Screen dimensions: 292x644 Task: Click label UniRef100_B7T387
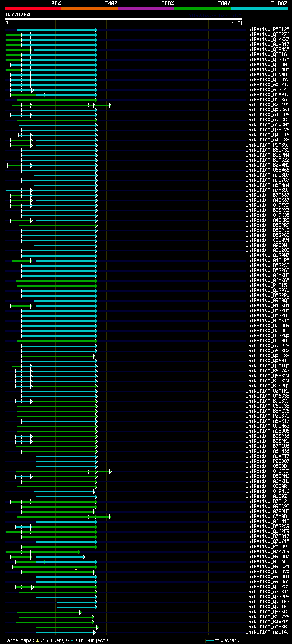tap(267, 195)
